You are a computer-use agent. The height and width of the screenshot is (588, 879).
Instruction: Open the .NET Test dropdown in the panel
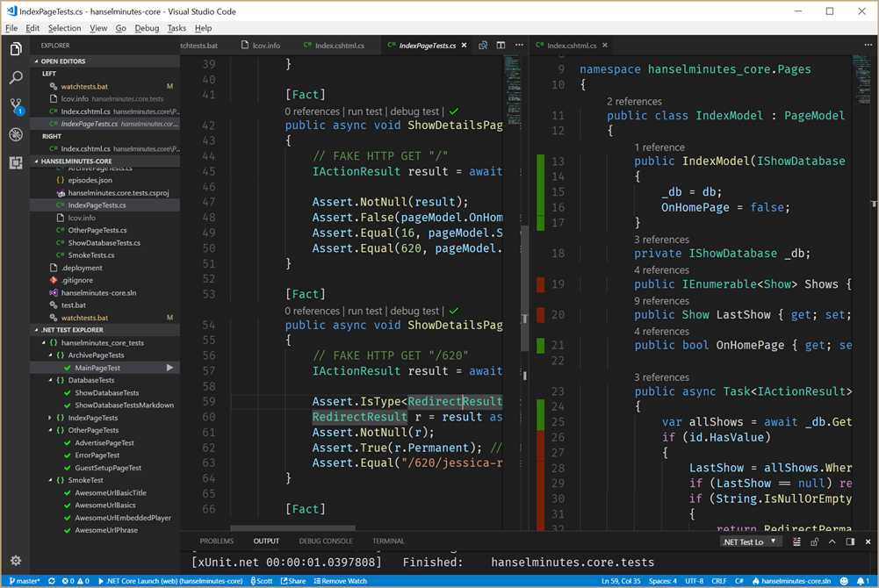point(751,541)
